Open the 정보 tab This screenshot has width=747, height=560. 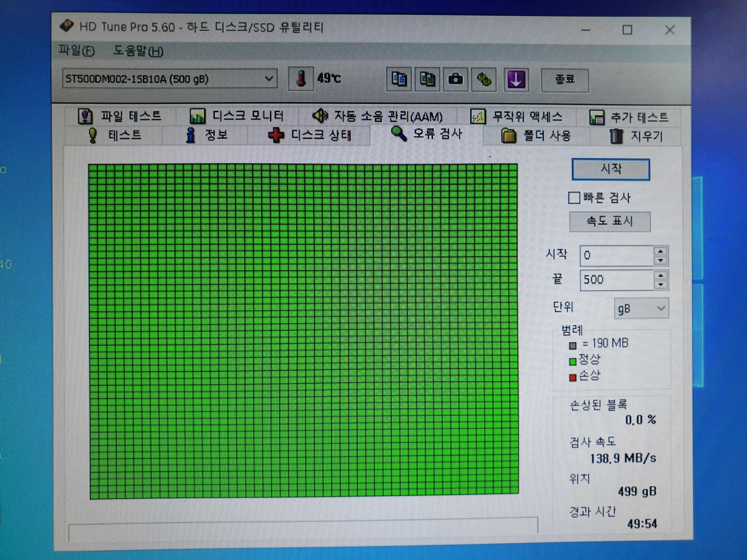click(207, 135)
